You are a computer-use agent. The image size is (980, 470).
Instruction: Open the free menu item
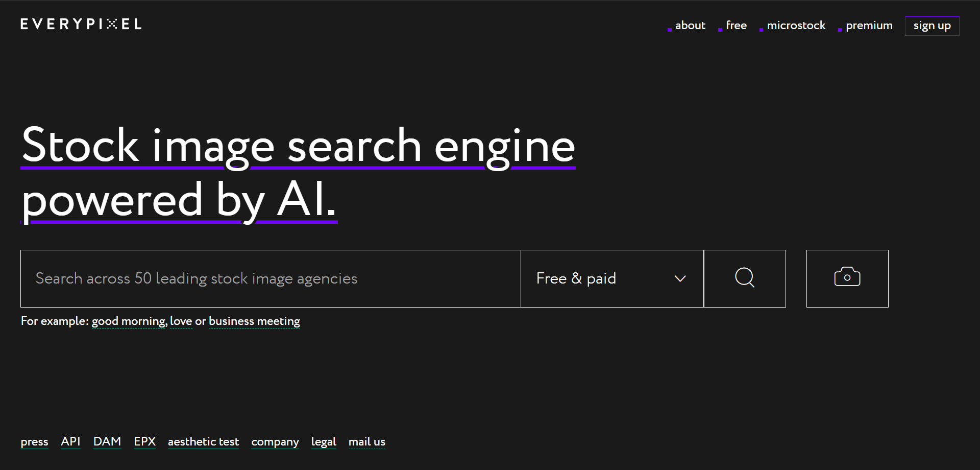tap(736, 26)
